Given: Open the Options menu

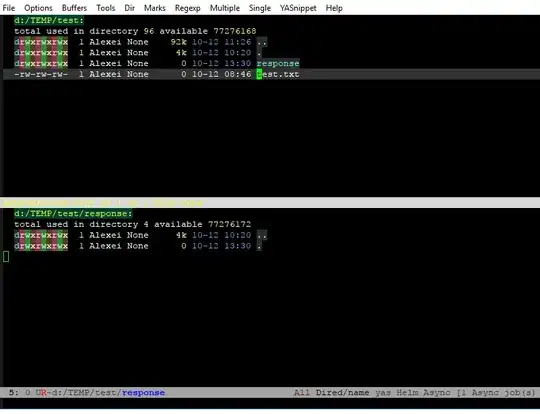Looking at the screenshot, I should [x=38, y=8].
